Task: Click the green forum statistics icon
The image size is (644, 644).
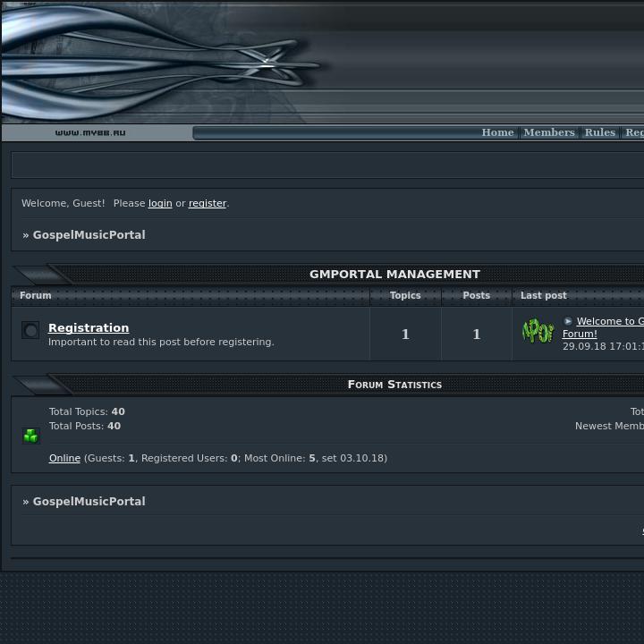Action: coord(31,436)
